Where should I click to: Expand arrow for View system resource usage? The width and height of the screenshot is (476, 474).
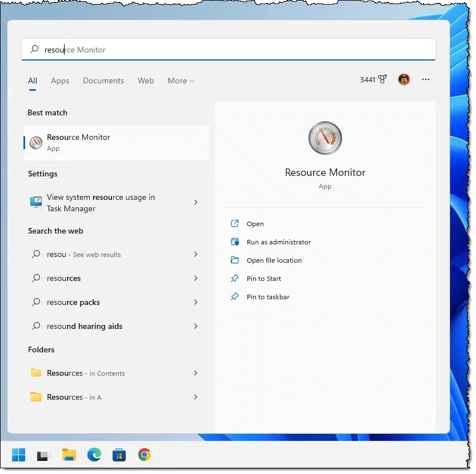pyautogui.click(x=195, y=202)
